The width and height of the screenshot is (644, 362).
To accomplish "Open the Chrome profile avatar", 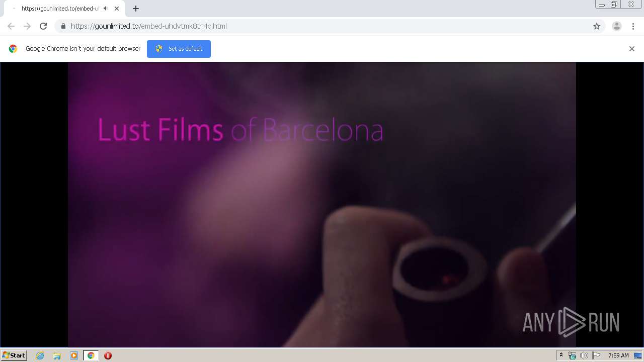I will pos(616,26).
